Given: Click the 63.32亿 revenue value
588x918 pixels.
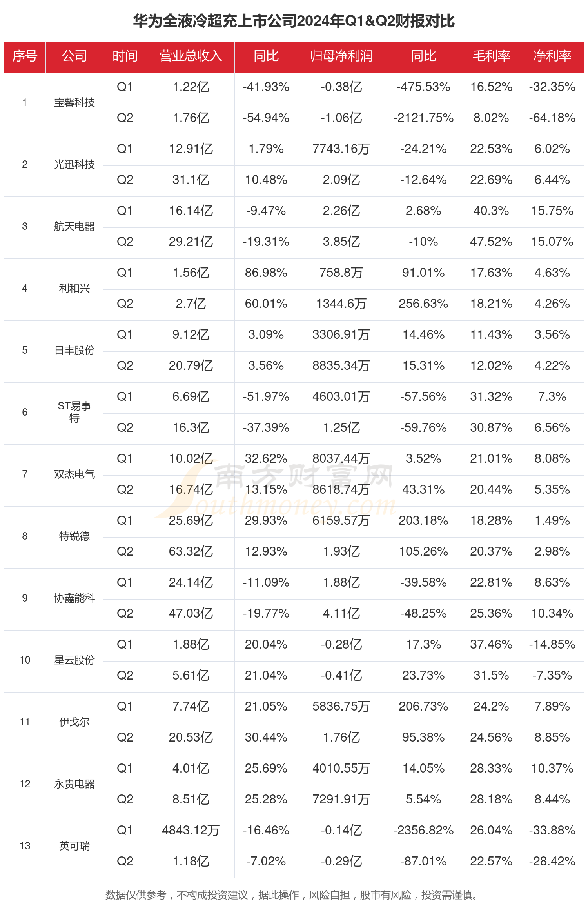Looking at the screenshot, I should pyautogui.click(x=191, y=551).
